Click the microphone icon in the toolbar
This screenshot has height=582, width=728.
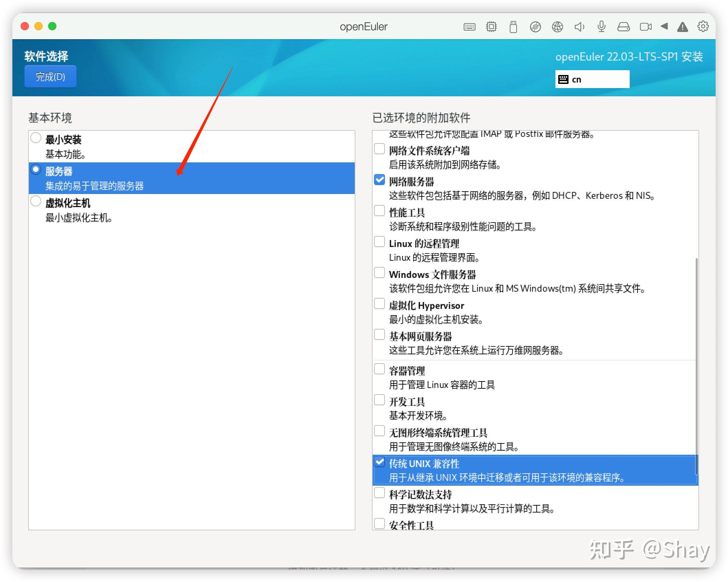pos(601,26)
